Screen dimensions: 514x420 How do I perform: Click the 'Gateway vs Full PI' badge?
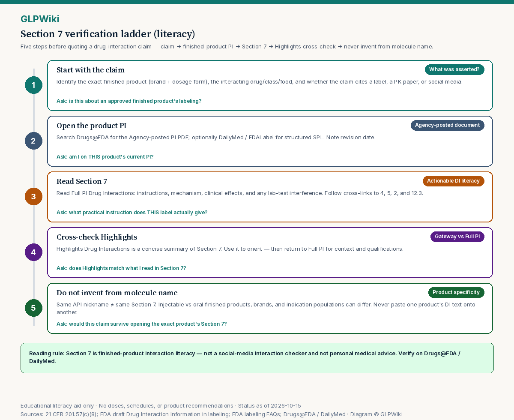[457, 237]
